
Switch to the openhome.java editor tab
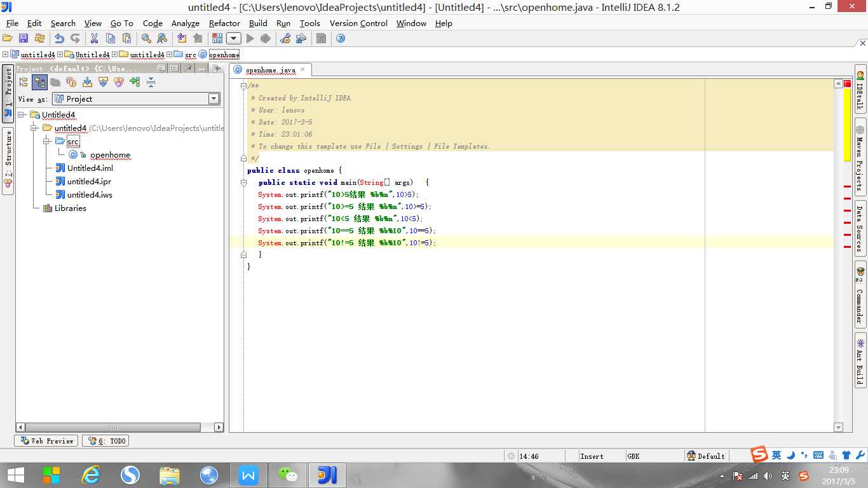tap(270, 70)
